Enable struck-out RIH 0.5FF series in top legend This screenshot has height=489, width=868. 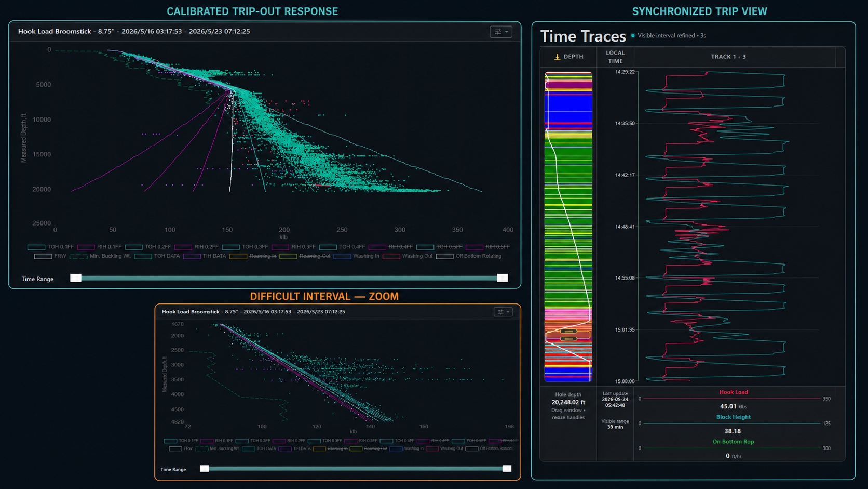(488, 247)
